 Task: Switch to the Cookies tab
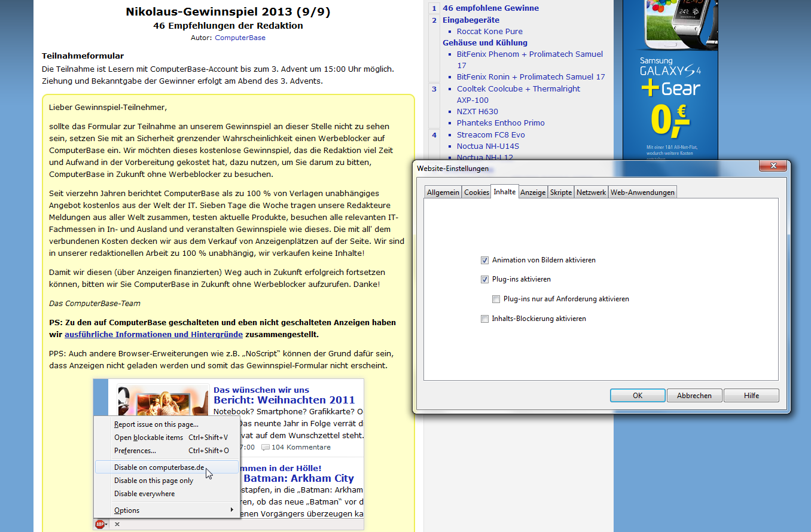(477, 192)
